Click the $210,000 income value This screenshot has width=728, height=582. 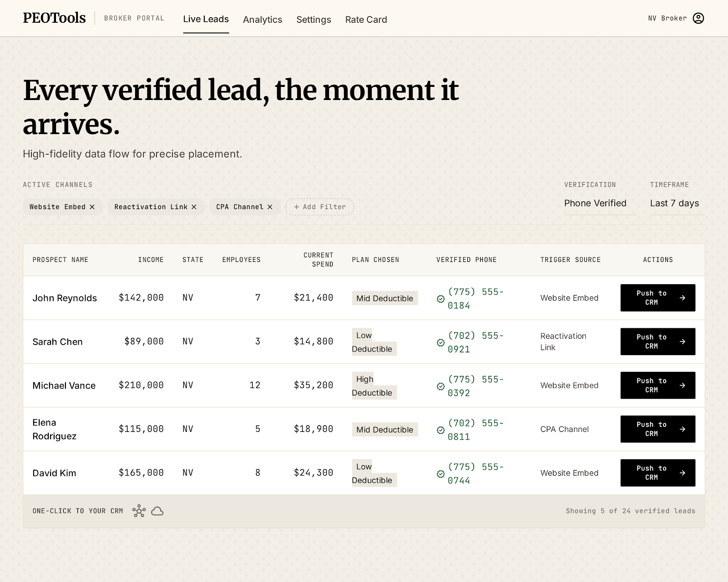pos(141,385)
